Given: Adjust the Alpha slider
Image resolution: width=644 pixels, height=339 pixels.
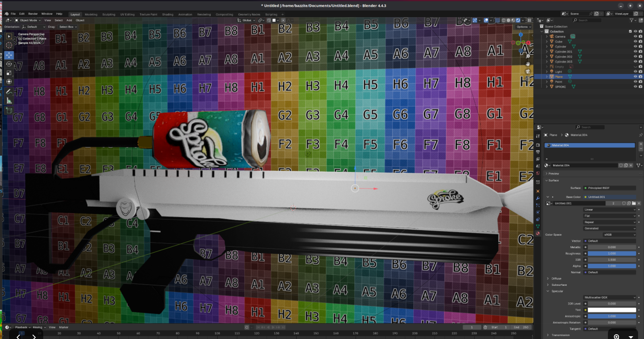Looking at the screenshot, I should 612,266.
